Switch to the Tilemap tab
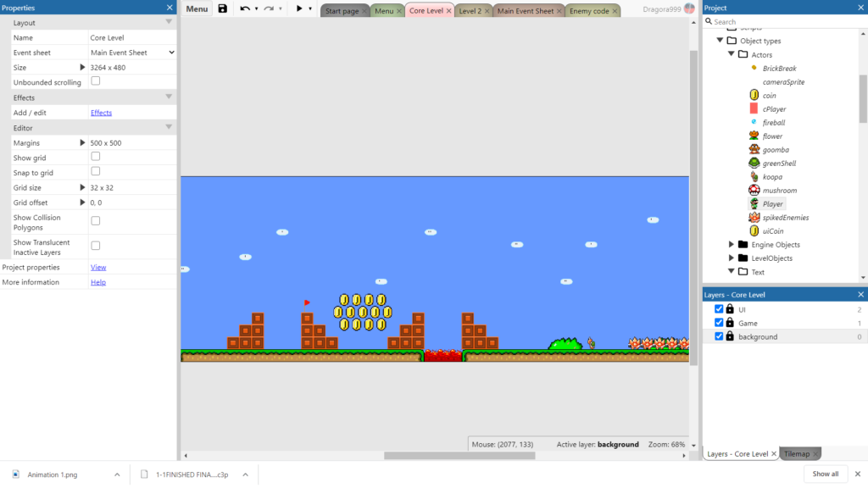The height and width of the screenshot is (488, 868). coord(797,454)
